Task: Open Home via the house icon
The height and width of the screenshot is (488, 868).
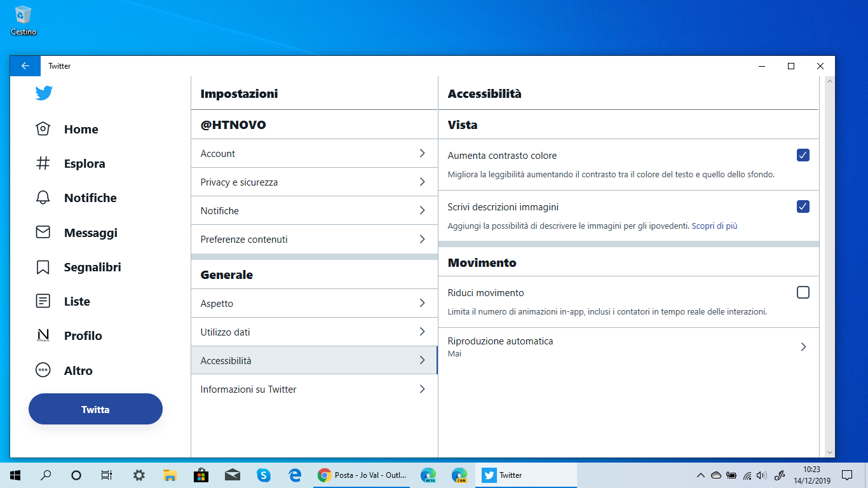Action: pyautogui.click(x=43, y=129)
